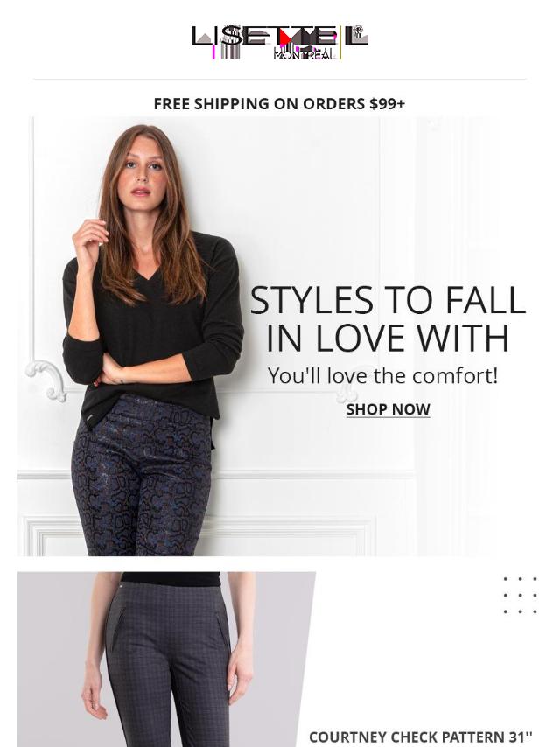Click the MONTREAL text beneath the logo
Image resolution: width=560 pixels, height=747 pixels.
point(304,55)
